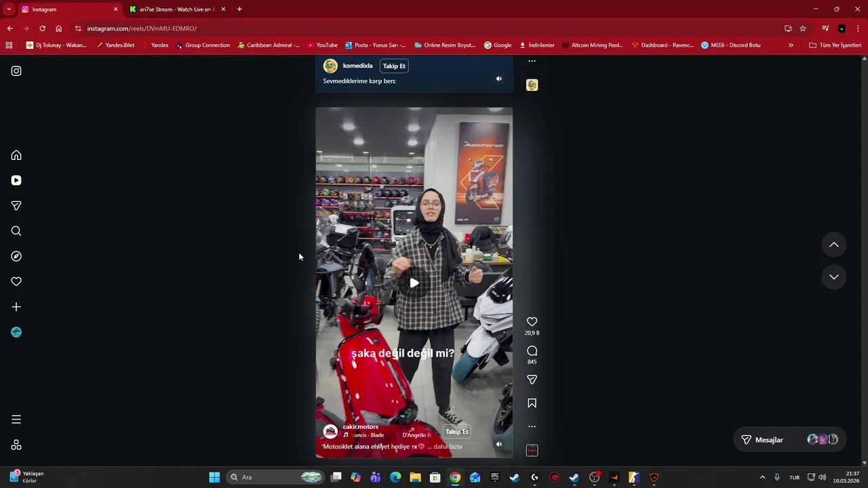
Task: Open the Mesajlar messages panel
Action: (x=789, y=440)
